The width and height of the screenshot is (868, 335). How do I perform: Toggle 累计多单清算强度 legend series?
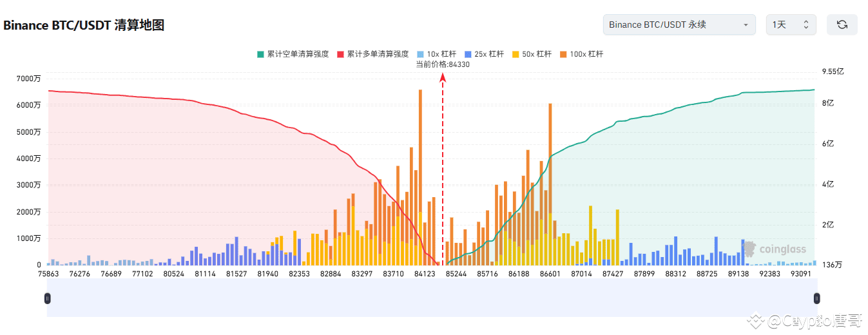click(372, 54)
